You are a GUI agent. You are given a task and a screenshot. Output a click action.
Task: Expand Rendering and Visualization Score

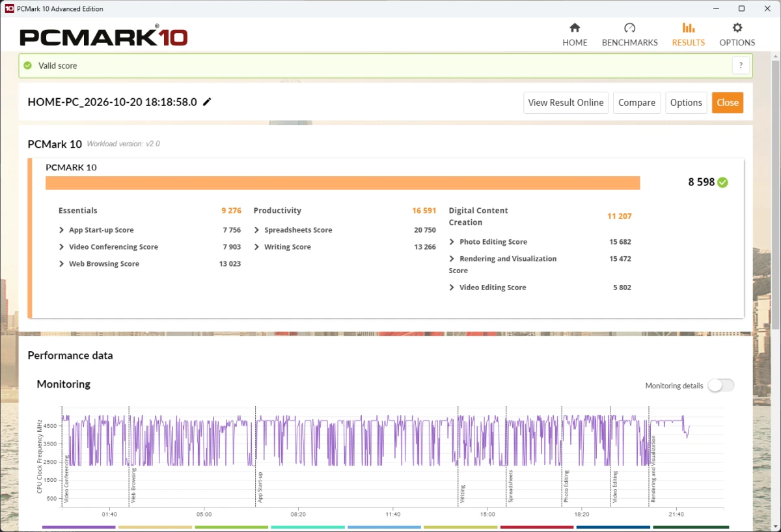[452, 259]
